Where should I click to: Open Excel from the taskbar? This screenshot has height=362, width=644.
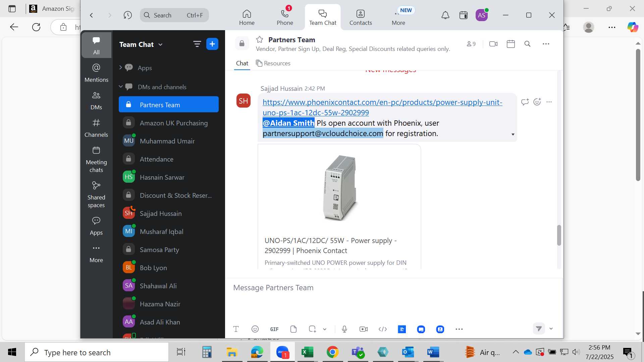coord(307,352)
